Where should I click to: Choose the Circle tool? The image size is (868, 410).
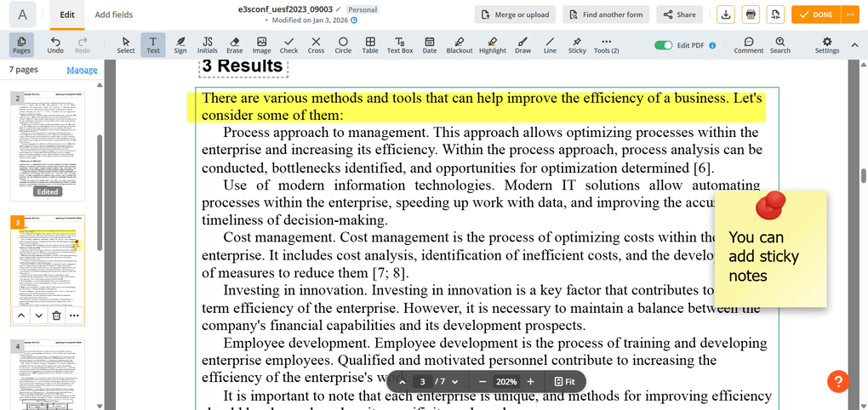[343, 45]
